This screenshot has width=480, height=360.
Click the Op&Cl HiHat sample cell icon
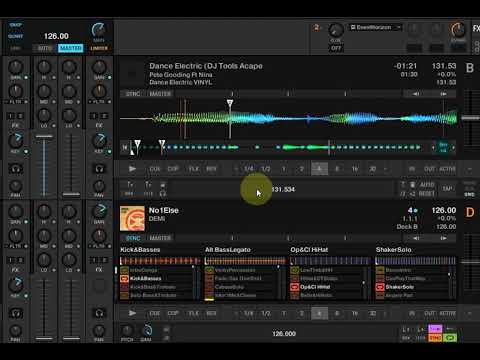point(295,287)
